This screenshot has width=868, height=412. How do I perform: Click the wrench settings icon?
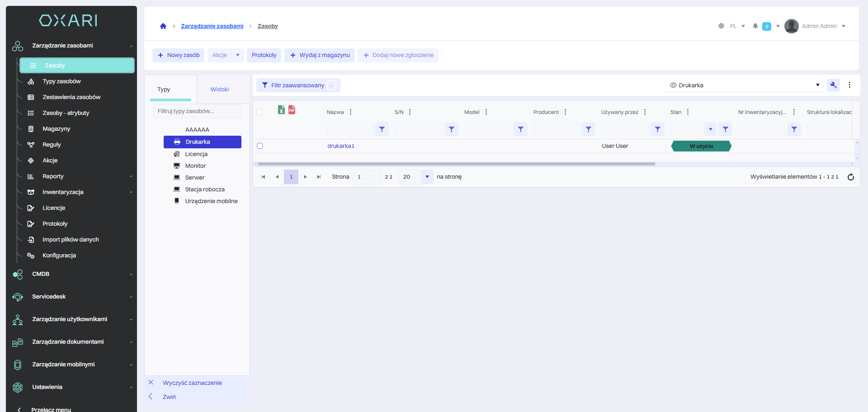(x=833, y=85)
